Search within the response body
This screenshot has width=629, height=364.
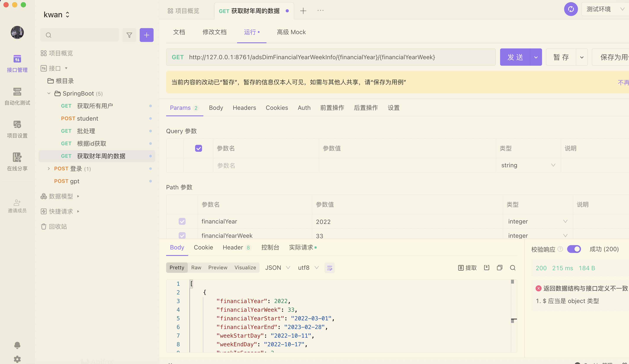pyautogui.click(x=513, y=268)
